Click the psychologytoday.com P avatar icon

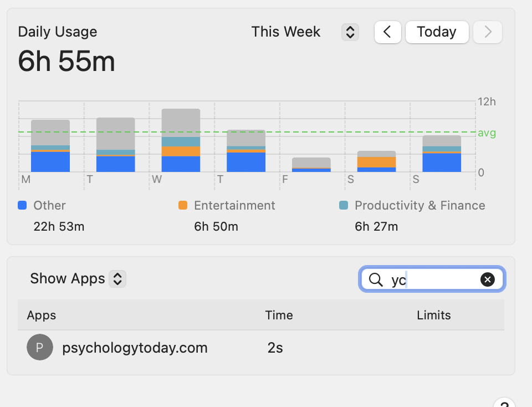click(40, 348)
